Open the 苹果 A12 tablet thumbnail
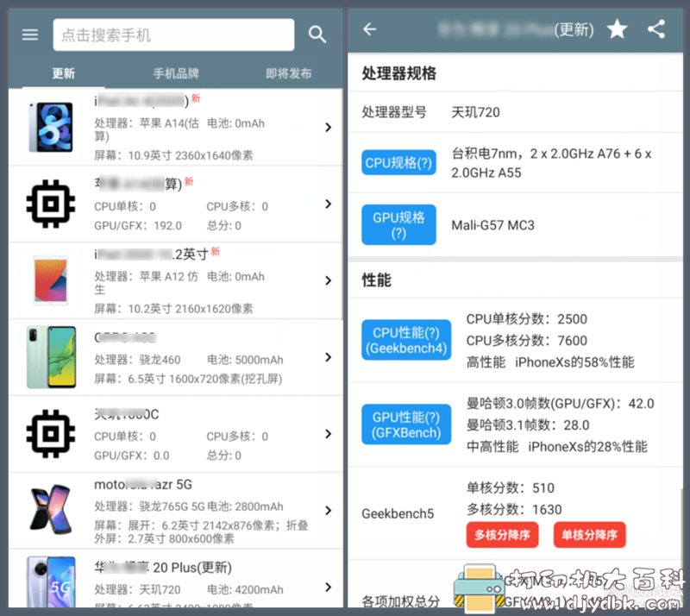Screen dimensions: 690x616 click(x=51, y=280)
